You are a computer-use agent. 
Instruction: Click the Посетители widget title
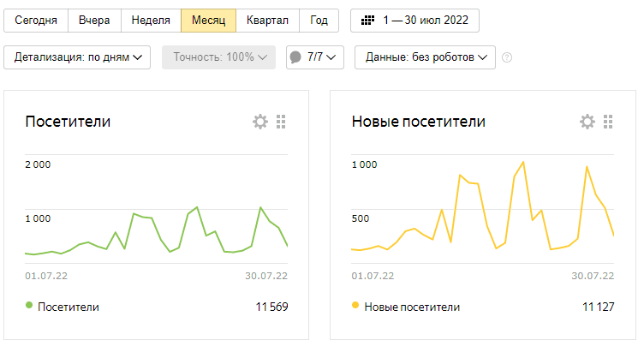pyautogui.click(x=68, y=122)
